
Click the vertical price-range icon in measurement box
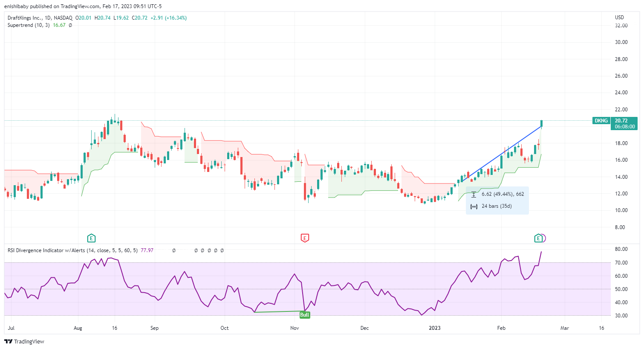(474, 194)
